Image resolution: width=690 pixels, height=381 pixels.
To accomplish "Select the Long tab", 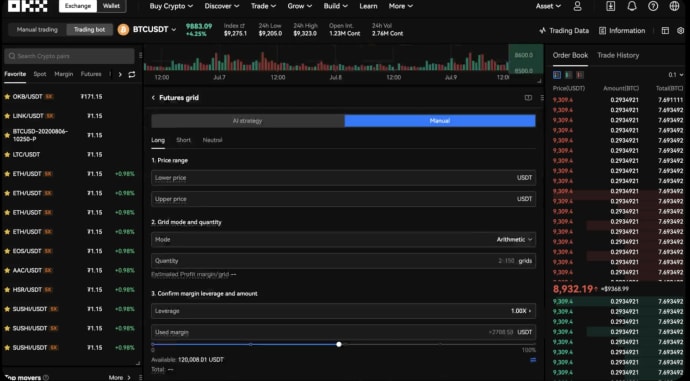I will (158, 140).
